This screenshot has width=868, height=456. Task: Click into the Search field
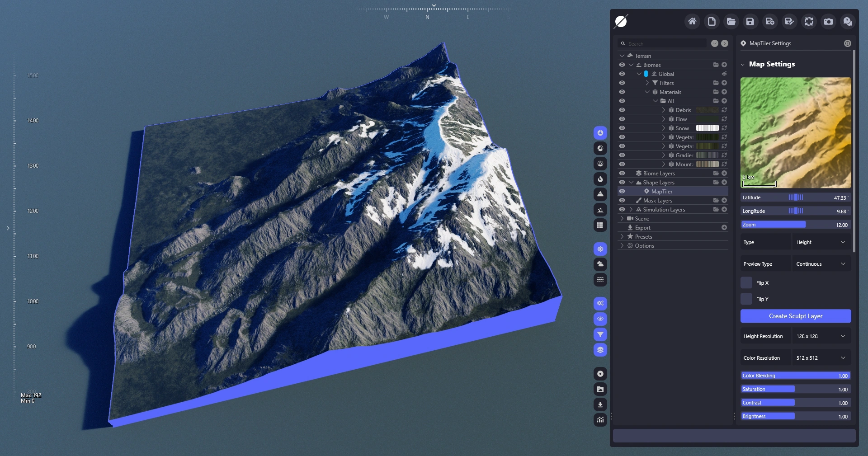pos(665,44)
